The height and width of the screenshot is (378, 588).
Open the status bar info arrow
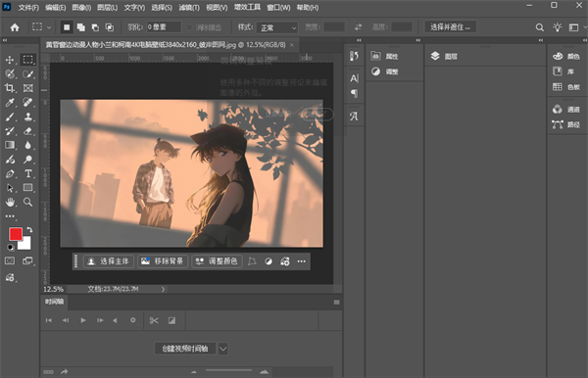point(163,289)
